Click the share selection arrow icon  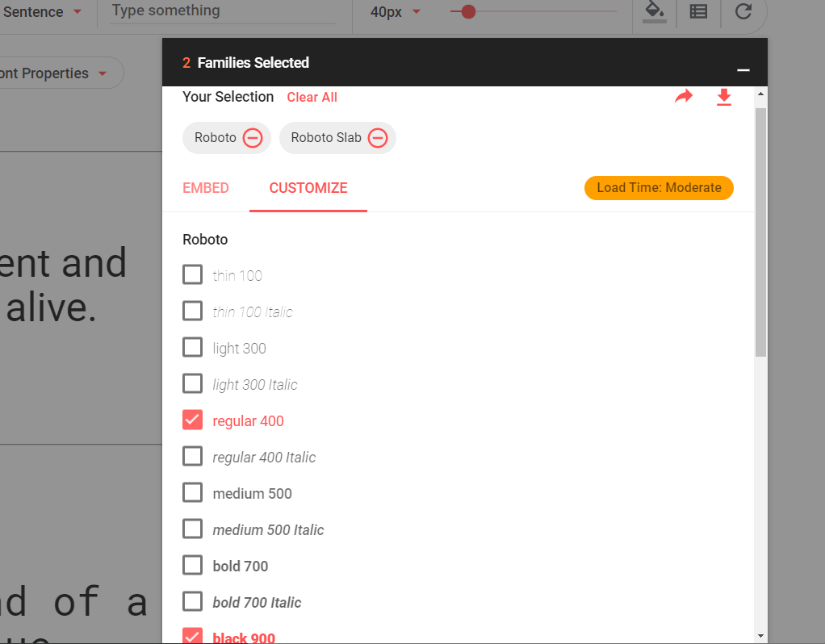coord(684,96)
